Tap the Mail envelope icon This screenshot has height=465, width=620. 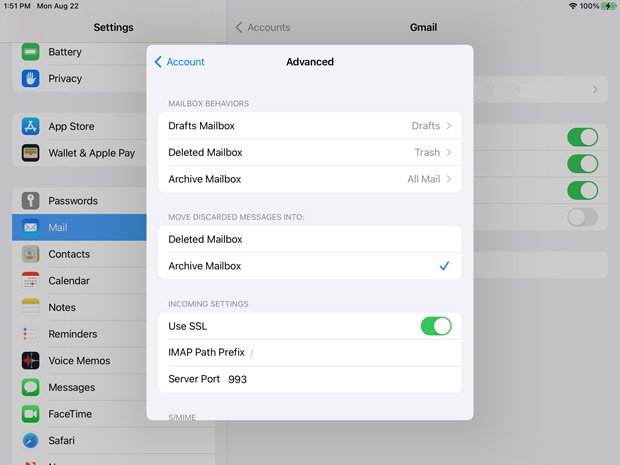coord(30,227)
